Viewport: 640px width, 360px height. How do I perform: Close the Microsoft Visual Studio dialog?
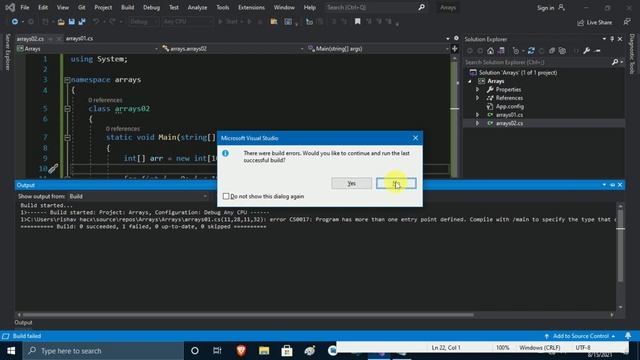(415, 138)
